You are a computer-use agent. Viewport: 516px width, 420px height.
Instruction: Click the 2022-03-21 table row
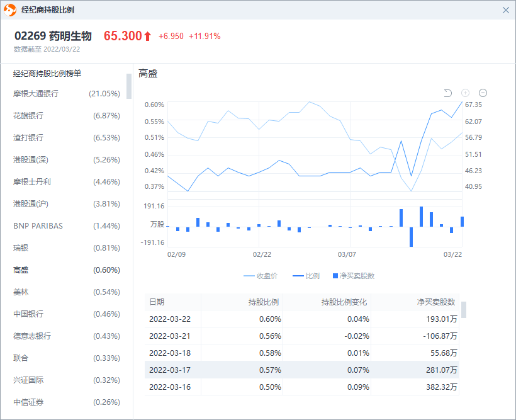tap(302, 336)
